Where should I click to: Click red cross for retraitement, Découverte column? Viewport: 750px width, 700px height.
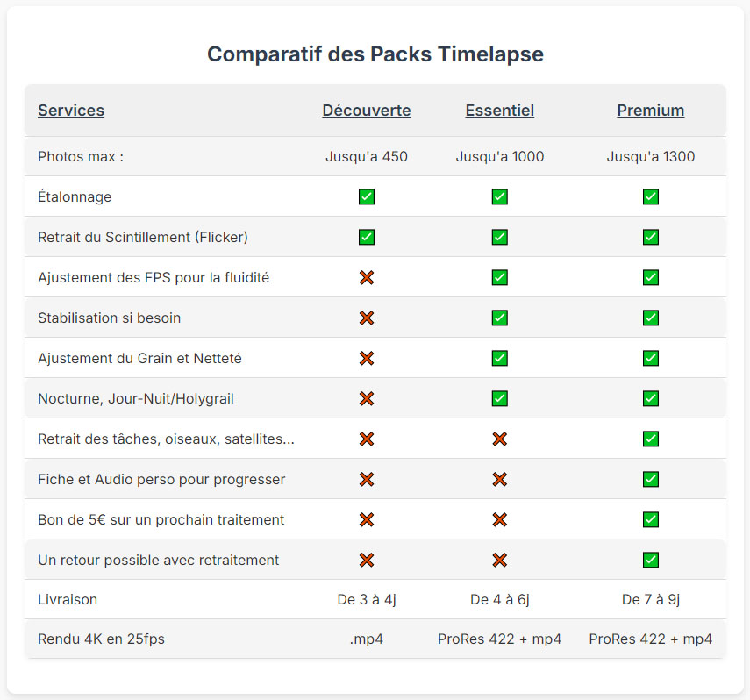(x=367, y=560)
